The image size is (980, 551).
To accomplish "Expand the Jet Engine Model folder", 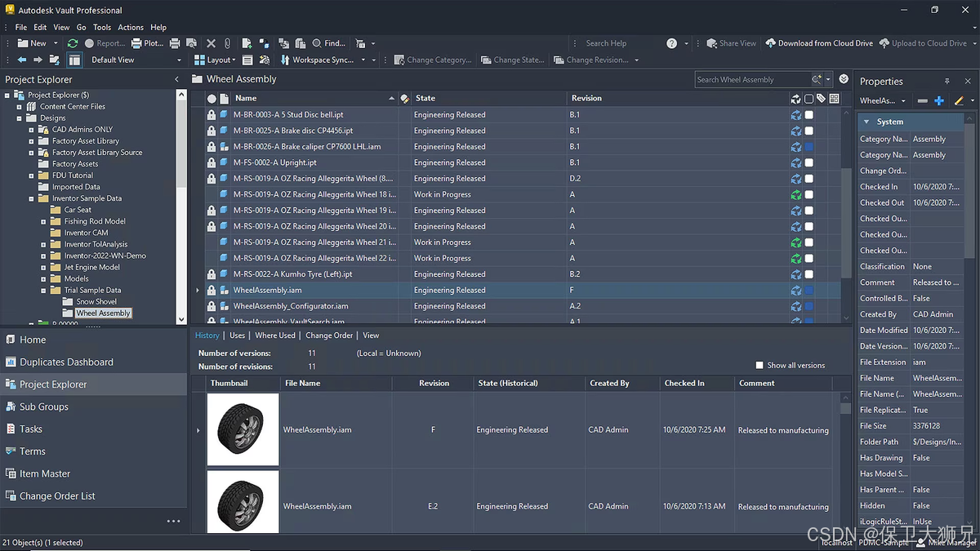I will click(x=43, y=268).
